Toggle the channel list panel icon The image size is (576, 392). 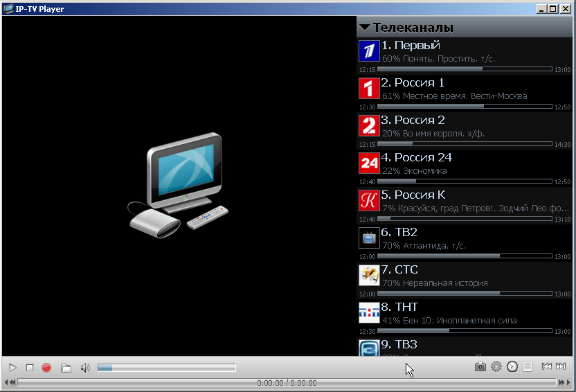[x=528, y=366]
